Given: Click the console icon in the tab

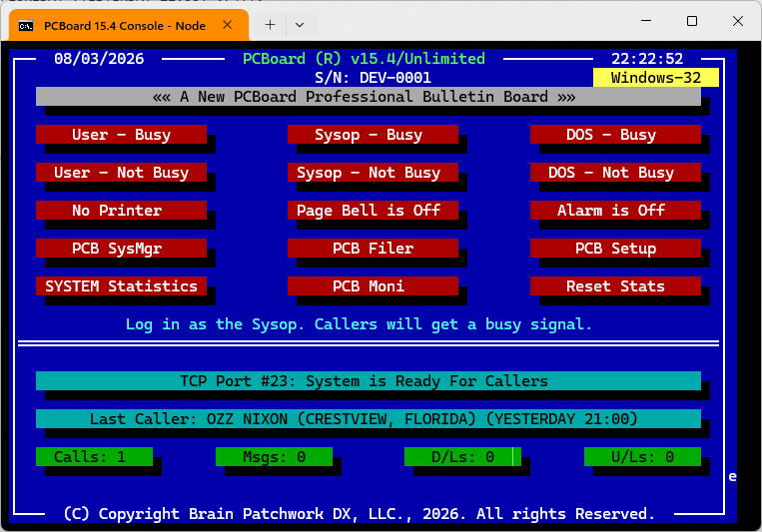Looking at the screenshot, I should (26, 26).
